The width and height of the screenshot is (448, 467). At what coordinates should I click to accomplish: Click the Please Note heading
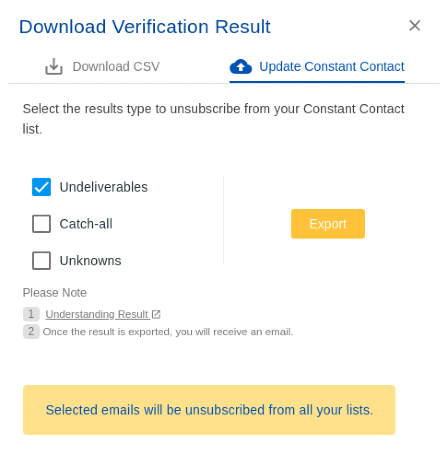coord(55,292)
